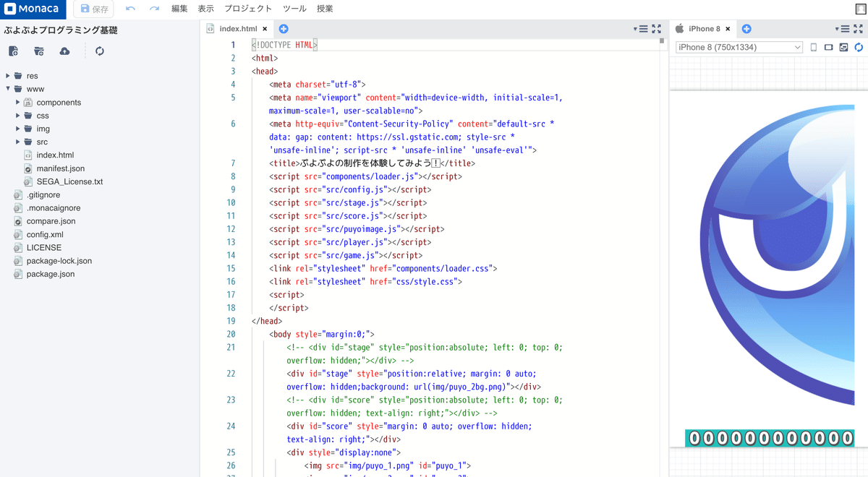
Task: Expand the res folder
Action: (x=8, y=76)
